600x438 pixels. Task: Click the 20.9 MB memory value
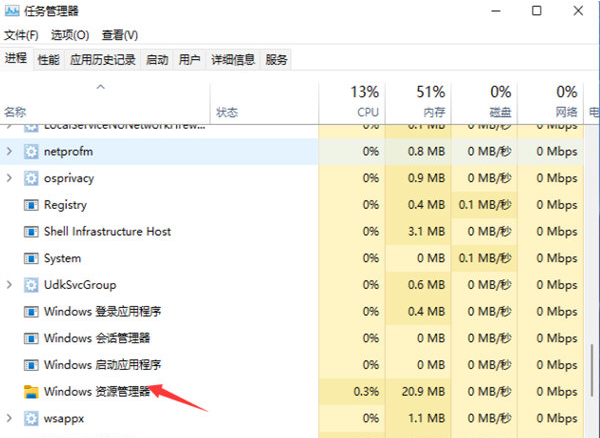click(x=423, y=392)
